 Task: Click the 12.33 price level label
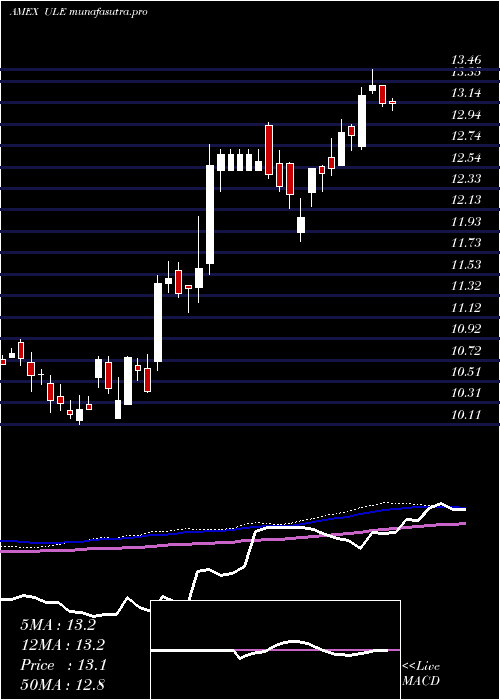tap(466, 179)
